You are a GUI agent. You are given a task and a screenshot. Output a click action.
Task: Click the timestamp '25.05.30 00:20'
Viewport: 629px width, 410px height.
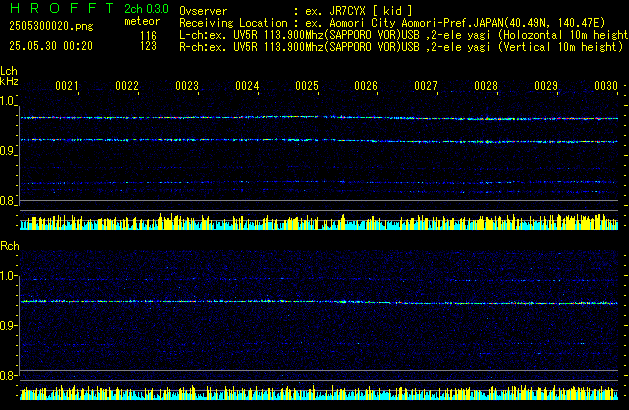(51, 46)
